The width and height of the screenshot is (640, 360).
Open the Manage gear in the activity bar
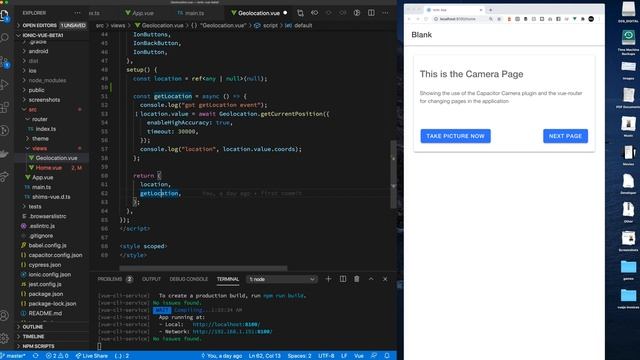[x=4, y=338]
